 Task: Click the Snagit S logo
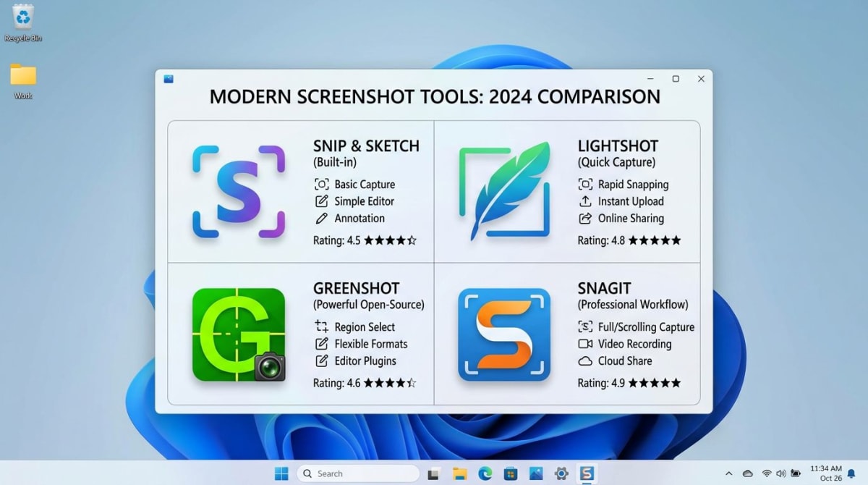[x=504, y=334]
